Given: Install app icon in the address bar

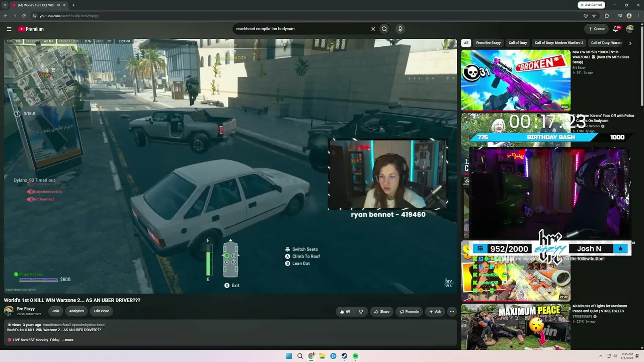Looking at the screenshot, I should pos(586,16).
